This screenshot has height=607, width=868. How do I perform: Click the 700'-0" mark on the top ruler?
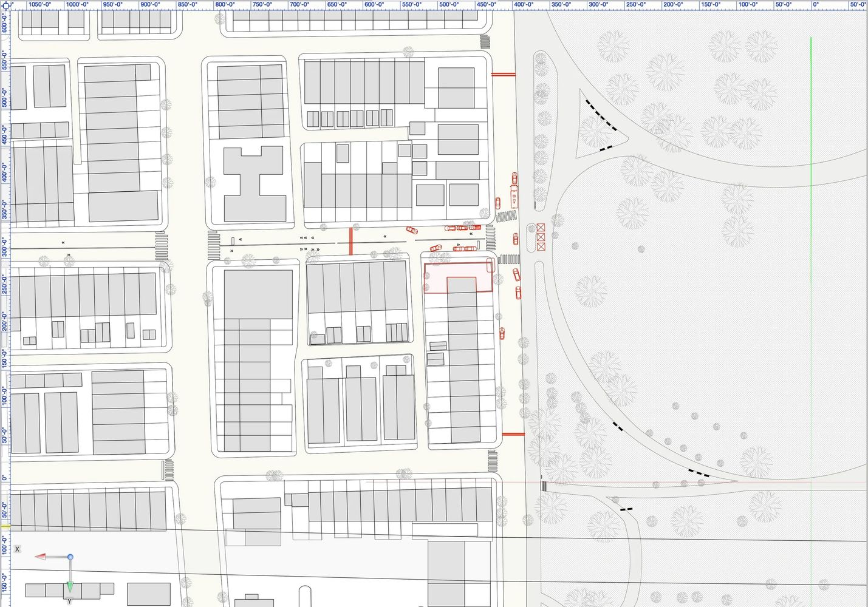click(x=299, y=4)
